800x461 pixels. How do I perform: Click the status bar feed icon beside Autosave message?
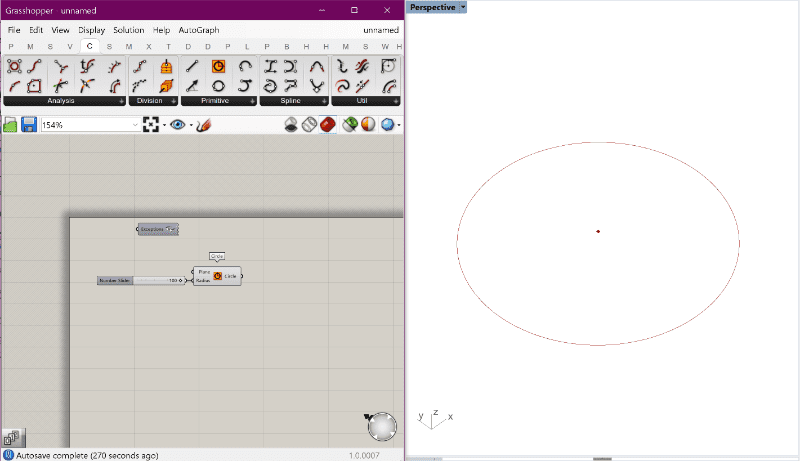coord(8,455)
